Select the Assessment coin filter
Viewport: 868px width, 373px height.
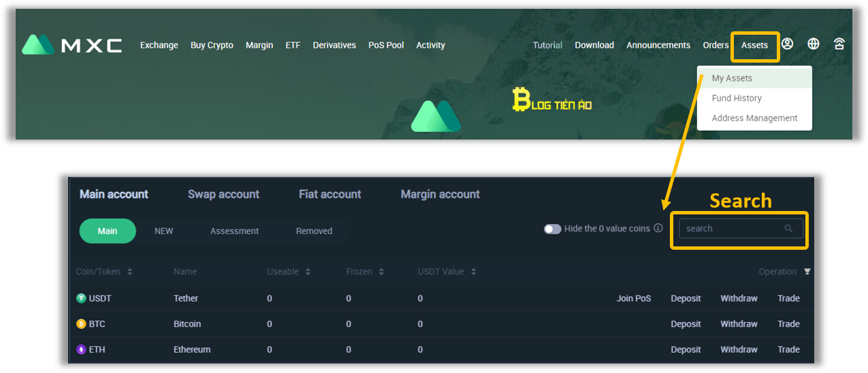[x=234, y=231]
